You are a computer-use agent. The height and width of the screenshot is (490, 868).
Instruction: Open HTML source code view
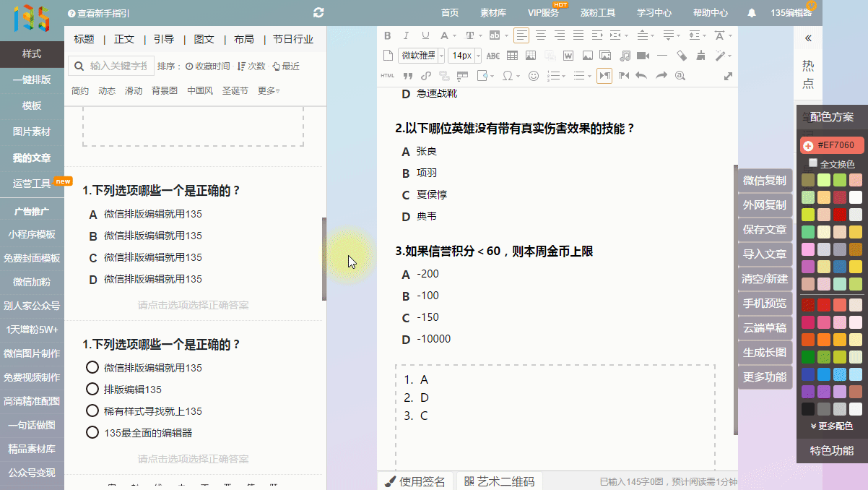click(x=388, y=76)
